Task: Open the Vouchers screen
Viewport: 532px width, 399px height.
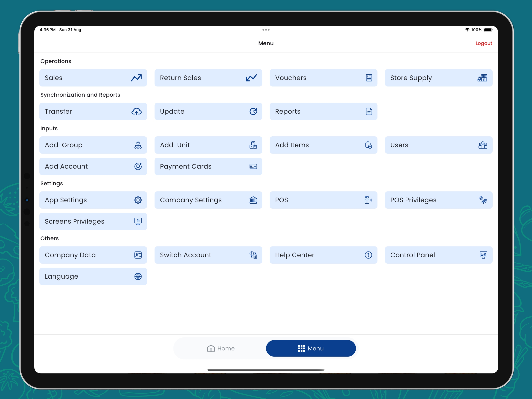Action: [x=323, y=78]
